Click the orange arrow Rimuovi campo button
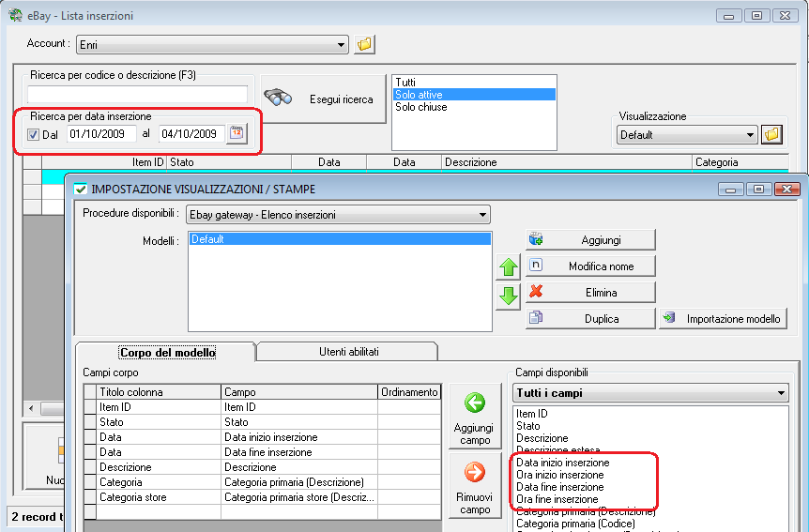This screenshot has height=532, width=809. tap(475, 486)
